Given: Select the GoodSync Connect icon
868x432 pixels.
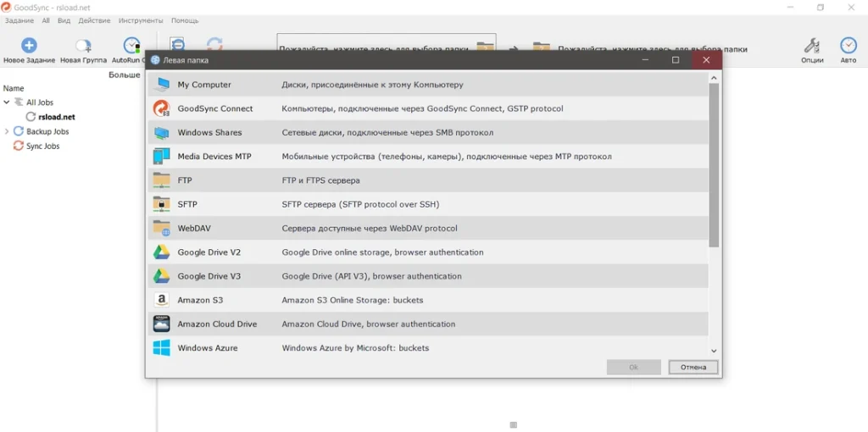Looking at the screenshot, I should pos(161,108).
